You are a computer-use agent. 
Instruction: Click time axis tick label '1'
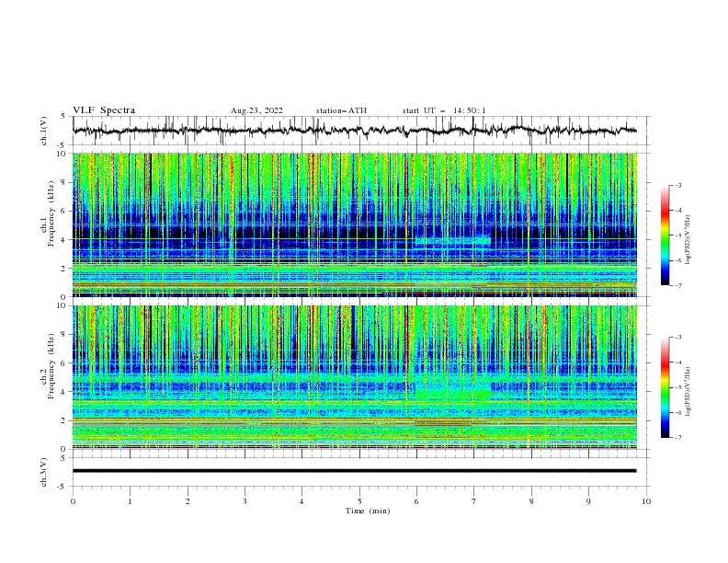coord(130,501)
